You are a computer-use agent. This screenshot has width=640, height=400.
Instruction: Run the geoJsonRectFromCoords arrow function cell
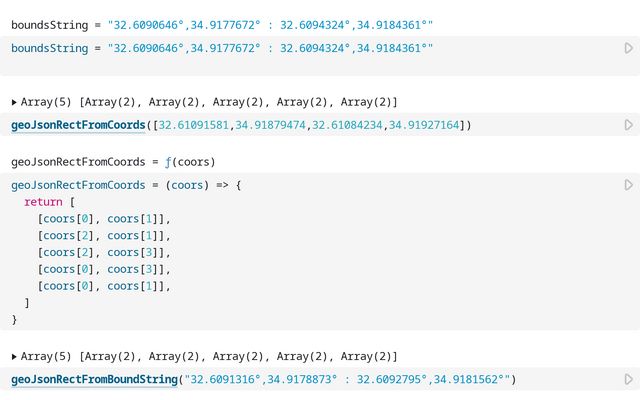628,185
